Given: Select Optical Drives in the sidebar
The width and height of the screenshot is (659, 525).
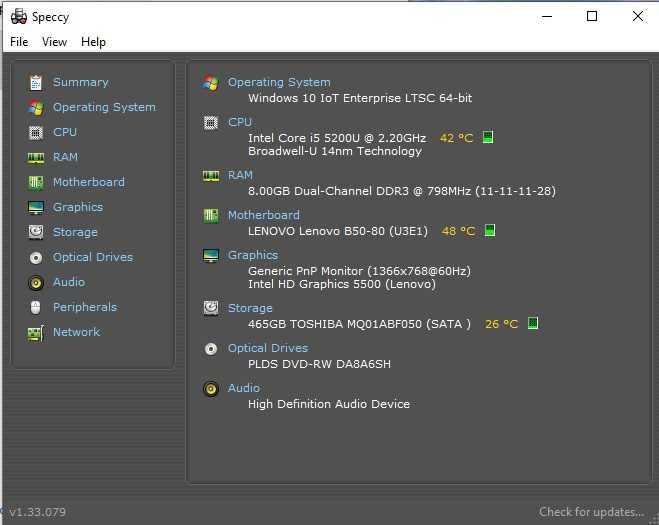Looking at the screenshot, I should pyautogui.click(x=93, y=257).
